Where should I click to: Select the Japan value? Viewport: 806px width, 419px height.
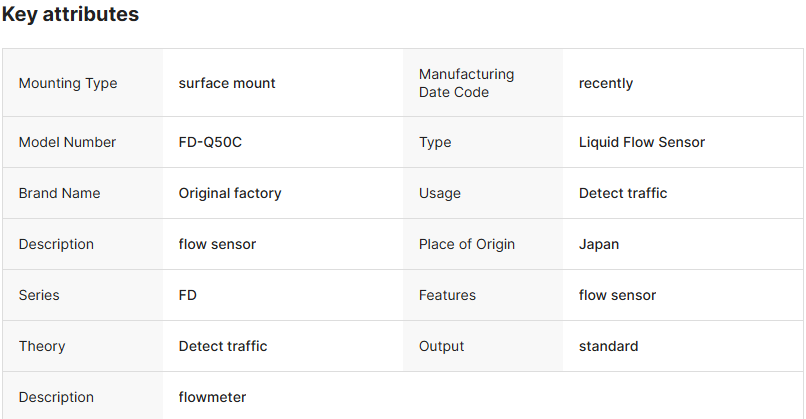point(599,244)
